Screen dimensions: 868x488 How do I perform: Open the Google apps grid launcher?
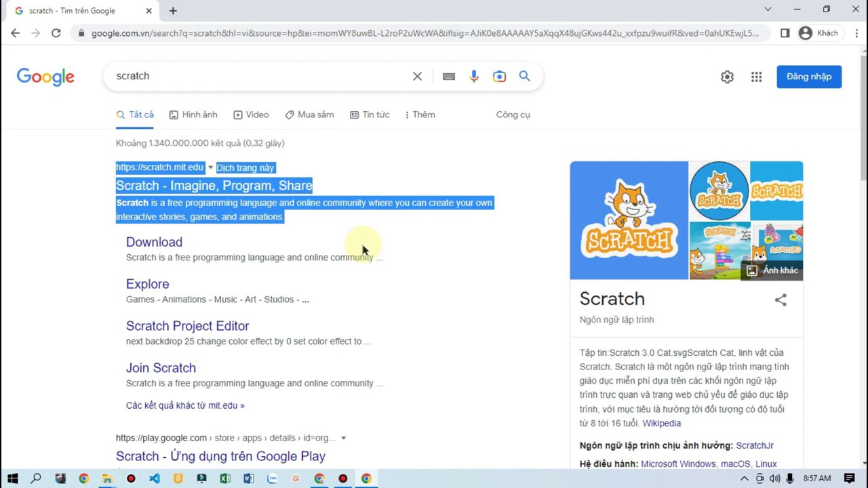[x=756, y=77]
